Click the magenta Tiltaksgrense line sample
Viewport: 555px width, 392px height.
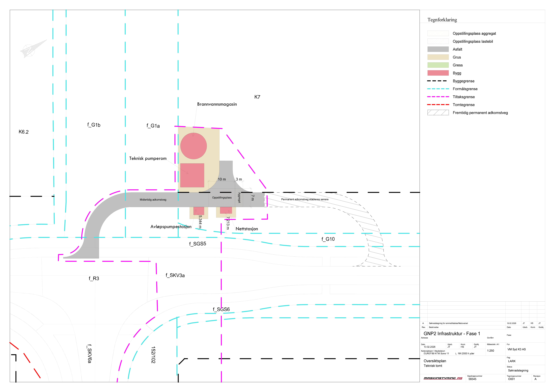click(x=438, y=97)
